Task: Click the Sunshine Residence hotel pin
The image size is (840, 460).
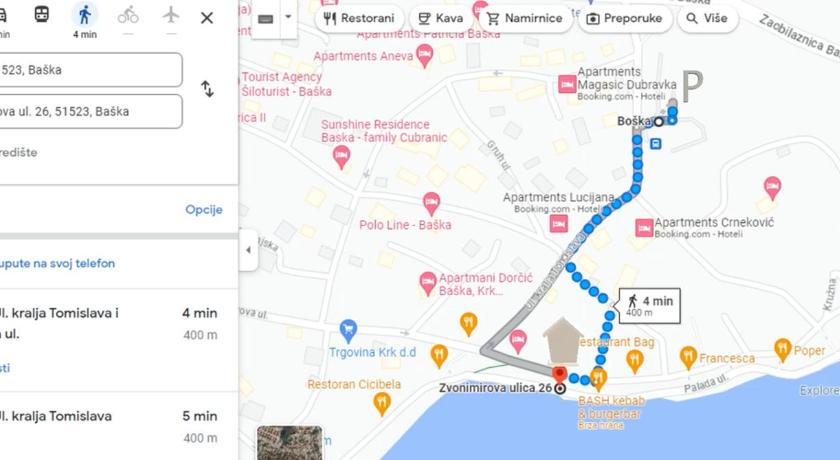Action: 341,157
